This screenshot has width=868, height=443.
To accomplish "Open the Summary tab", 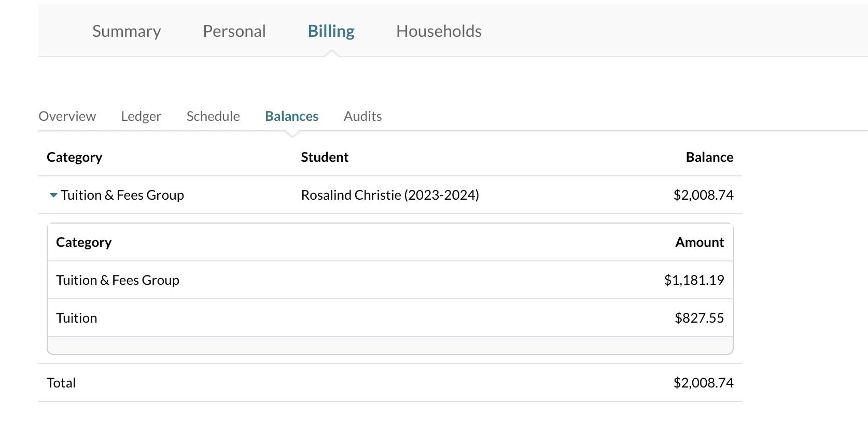I will (x=127, y=31).
